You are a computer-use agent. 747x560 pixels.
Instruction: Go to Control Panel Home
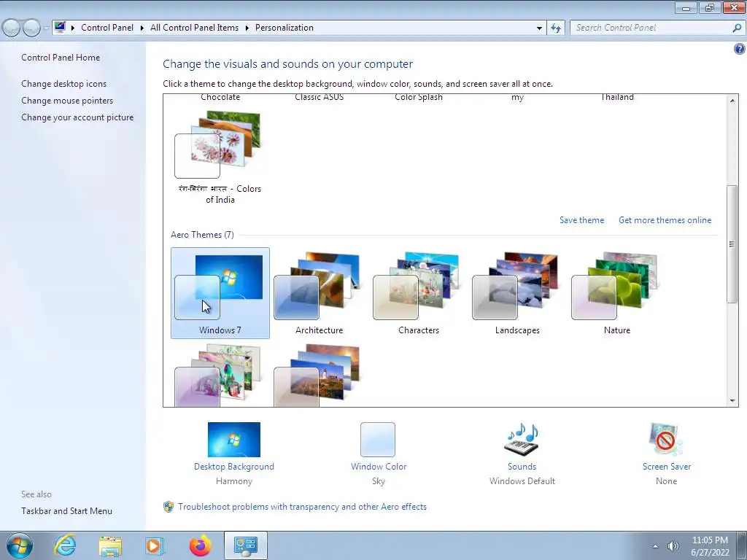[x=61, y=58]
